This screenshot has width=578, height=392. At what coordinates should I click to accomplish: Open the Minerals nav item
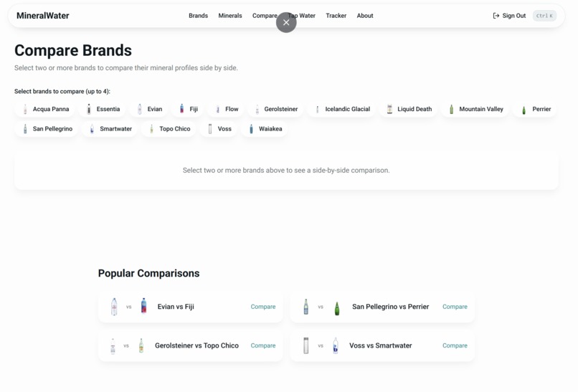point(230,16)
